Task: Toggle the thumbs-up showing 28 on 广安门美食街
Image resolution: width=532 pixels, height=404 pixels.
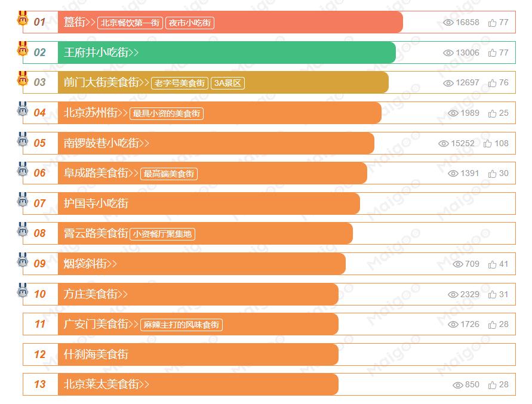Action: click(x=491, y=325)
